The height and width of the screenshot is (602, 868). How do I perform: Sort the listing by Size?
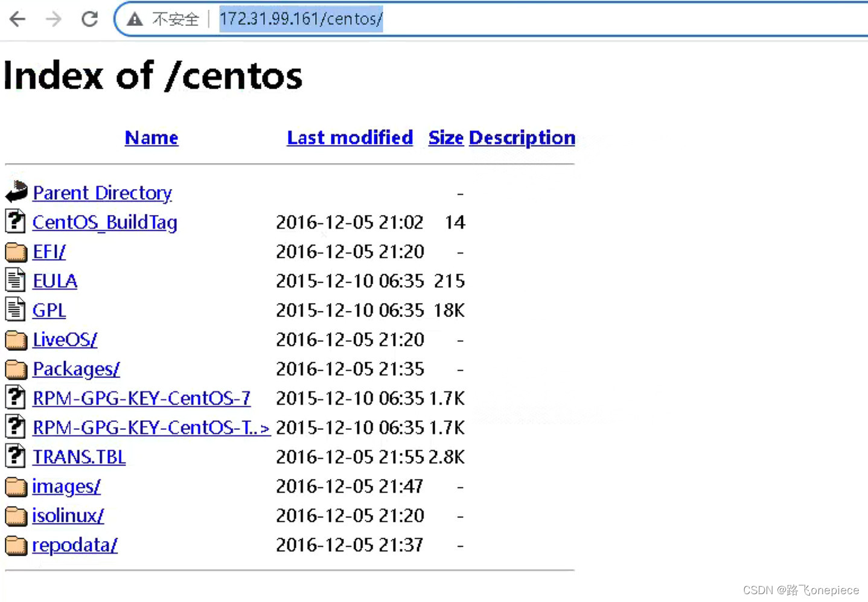[x=445, y=138]
